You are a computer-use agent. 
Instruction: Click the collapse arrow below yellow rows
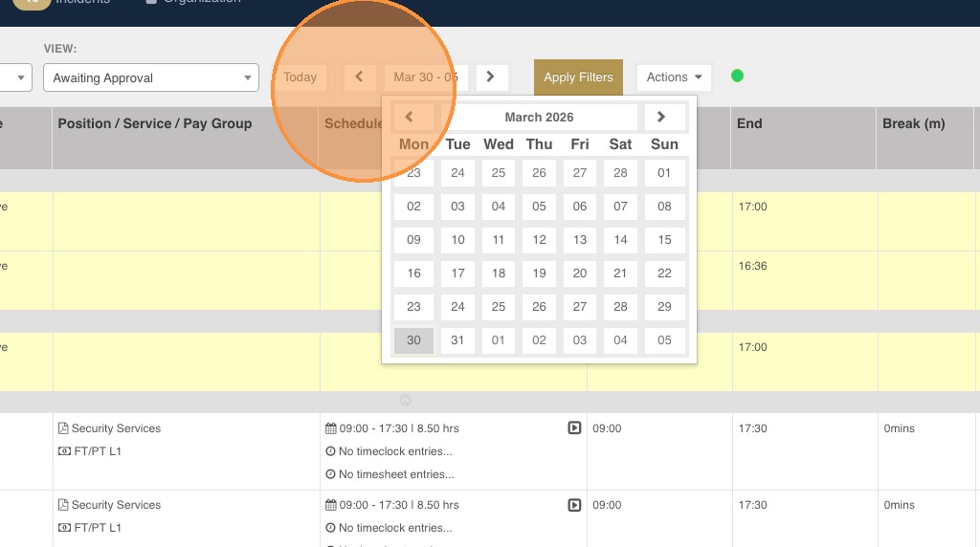[x=405, y=401]
